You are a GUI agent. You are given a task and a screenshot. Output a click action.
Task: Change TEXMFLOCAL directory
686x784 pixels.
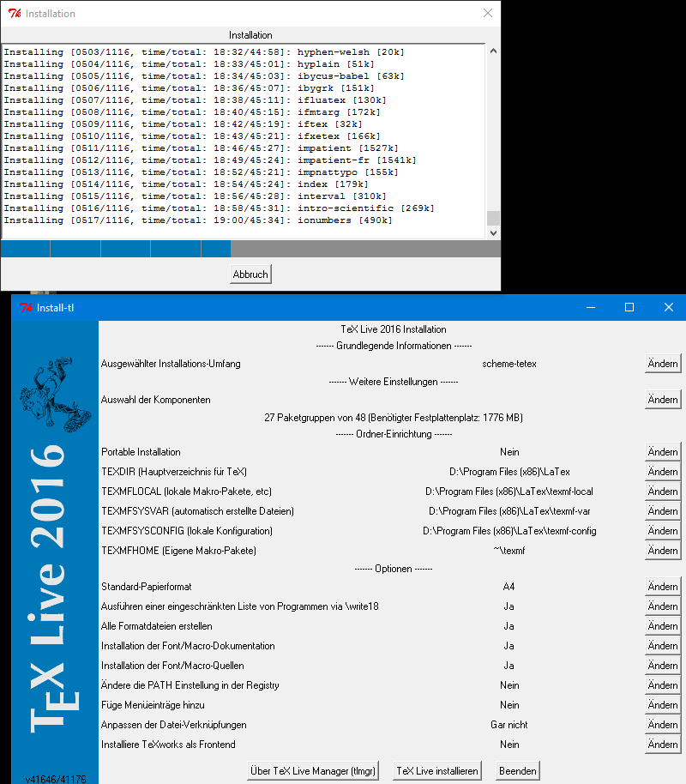click(x=663, y=492)
